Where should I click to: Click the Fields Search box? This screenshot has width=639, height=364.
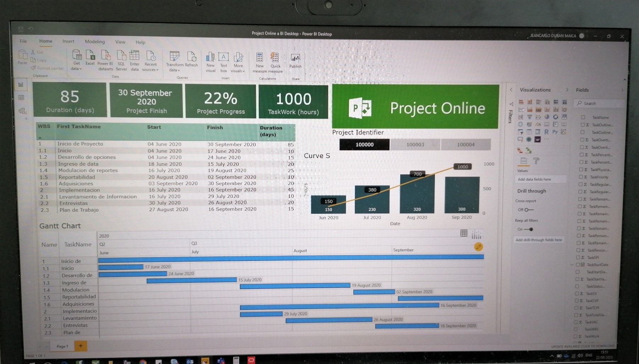[x=599, y=103]
